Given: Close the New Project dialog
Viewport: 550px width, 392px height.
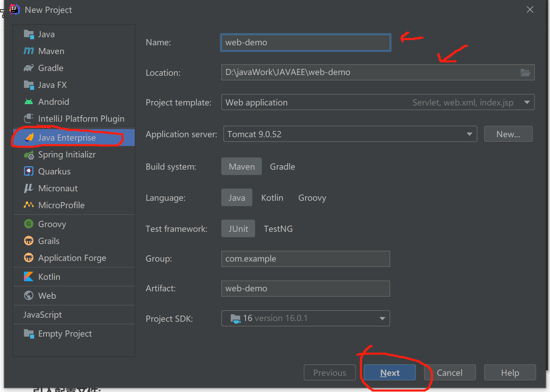Looking at the screenshot, I should click(530, 9).
